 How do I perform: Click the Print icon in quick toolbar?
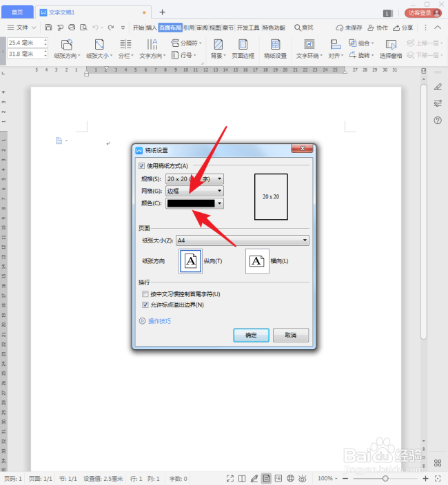click(72, 28)
